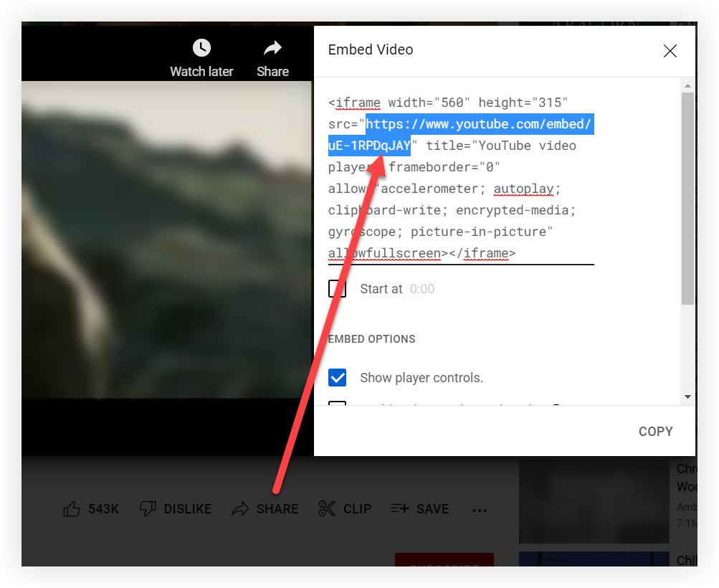Click the thumbs up like icon
This screenshot has width=719, height=588.
point(72,509)
